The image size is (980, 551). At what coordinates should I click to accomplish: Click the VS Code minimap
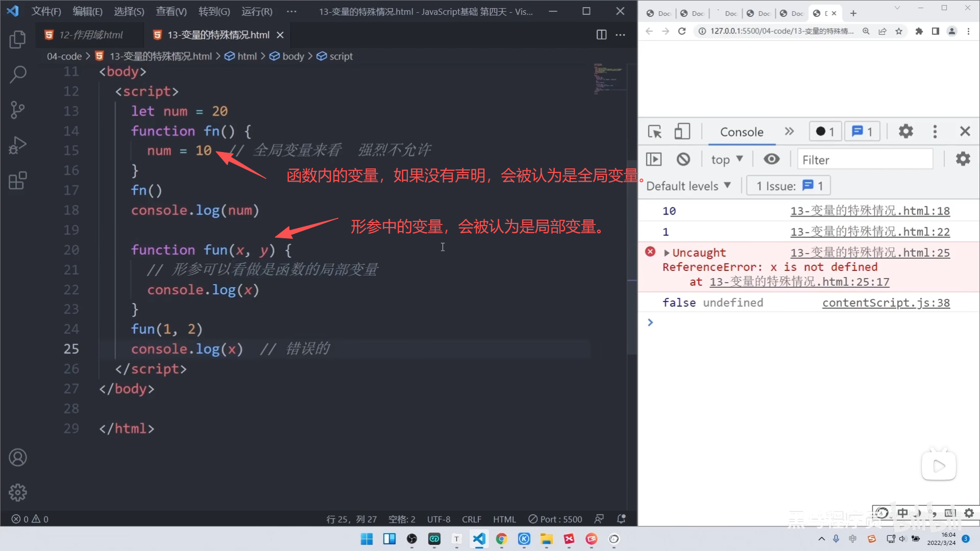[x=609, y=79]
